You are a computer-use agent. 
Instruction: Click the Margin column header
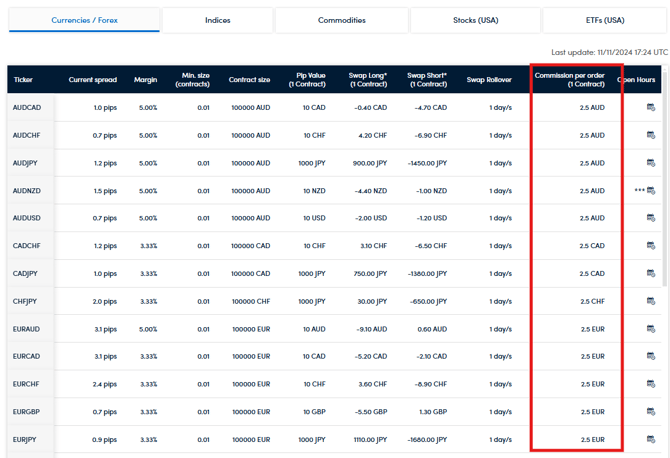[146, 80]
